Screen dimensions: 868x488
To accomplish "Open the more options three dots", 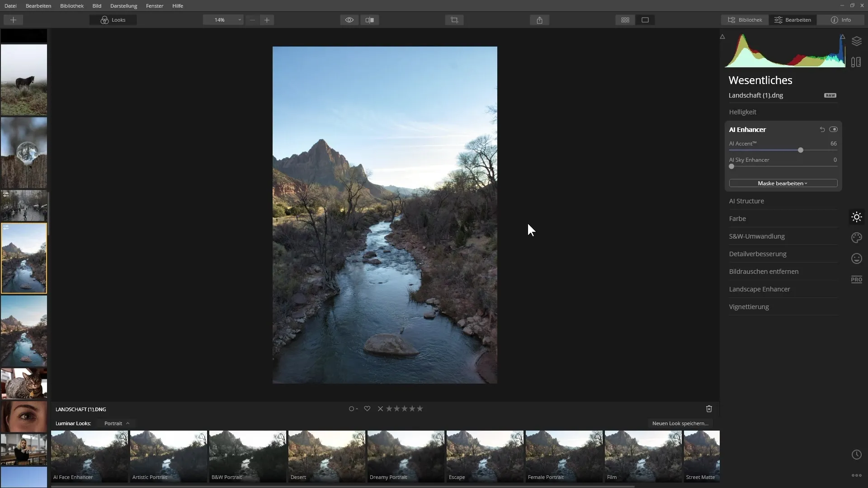I will (x=856, y=475).
